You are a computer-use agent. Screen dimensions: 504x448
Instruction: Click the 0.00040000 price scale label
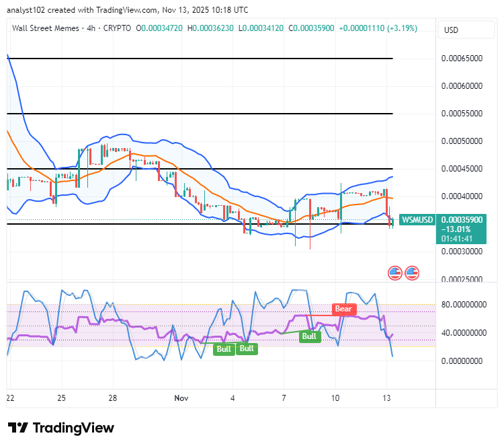pos(462,196)
